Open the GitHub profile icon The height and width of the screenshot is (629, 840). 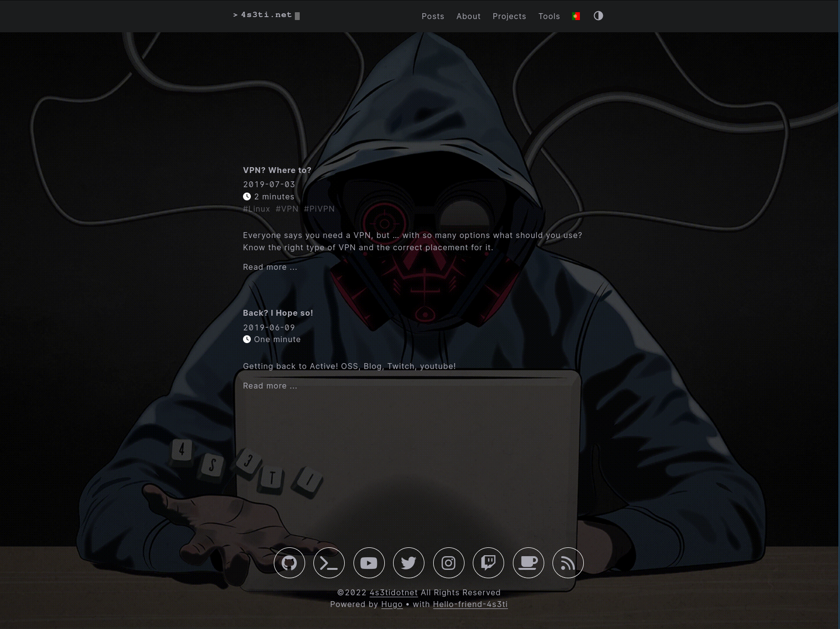[289, 563]
